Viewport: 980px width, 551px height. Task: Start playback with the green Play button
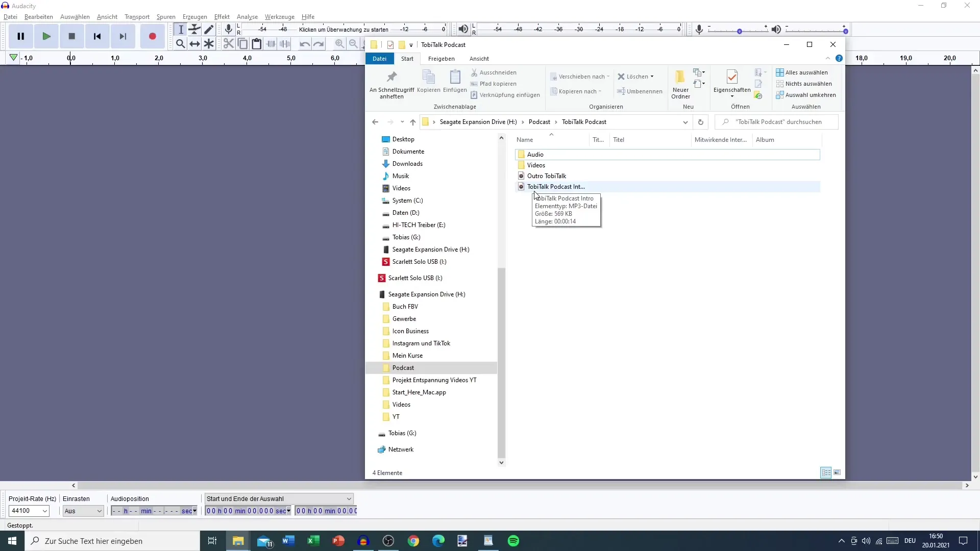[46, 36]
